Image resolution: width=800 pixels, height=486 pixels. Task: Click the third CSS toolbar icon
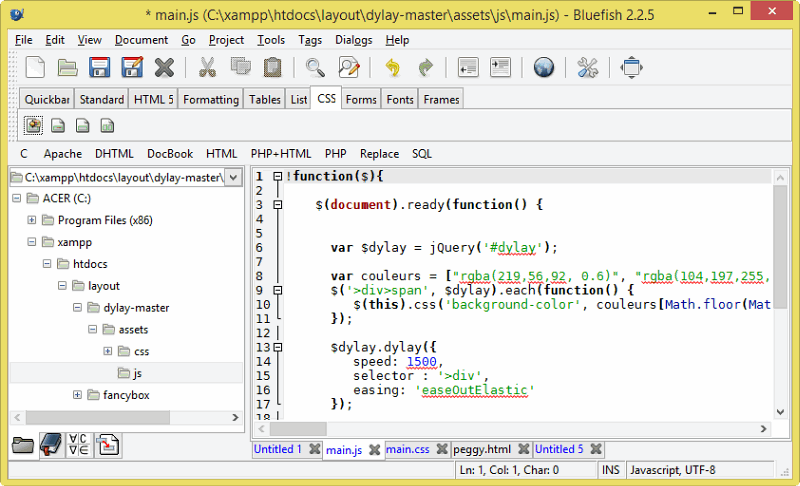pos(83,125)
